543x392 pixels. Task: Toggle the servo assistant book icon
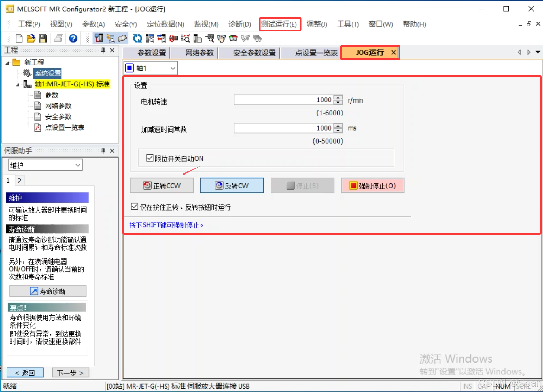pyautogui.click(x=122, y=38)
